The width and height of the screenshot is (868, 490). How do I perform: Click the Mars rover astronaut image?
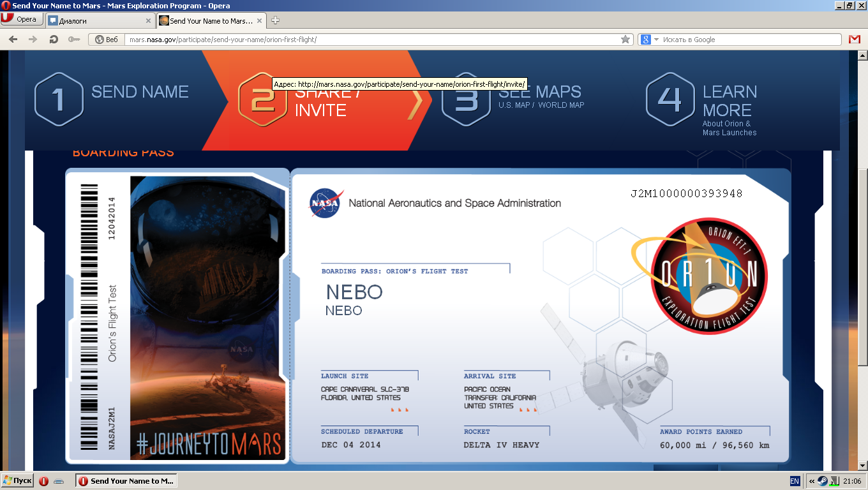click(x=207, y=318)
